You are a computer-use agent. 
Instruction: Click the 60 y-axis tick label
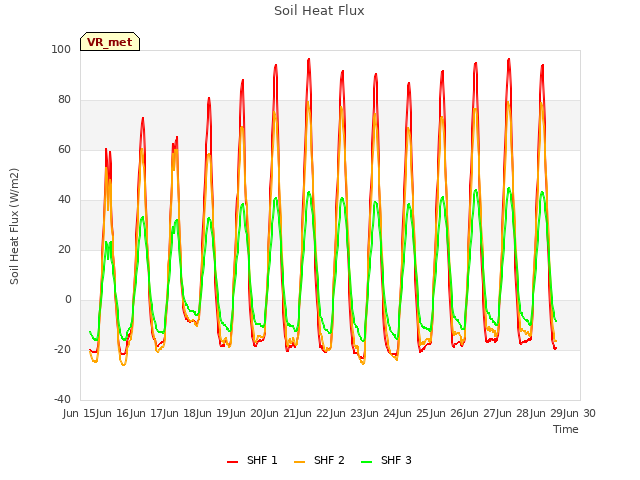(x=64, y=149)
